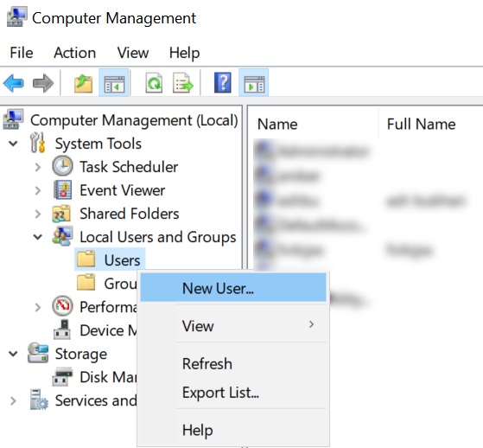483x448 pixels.
Task: Collapse the System Tools tree node
Action: click(13, 144)
